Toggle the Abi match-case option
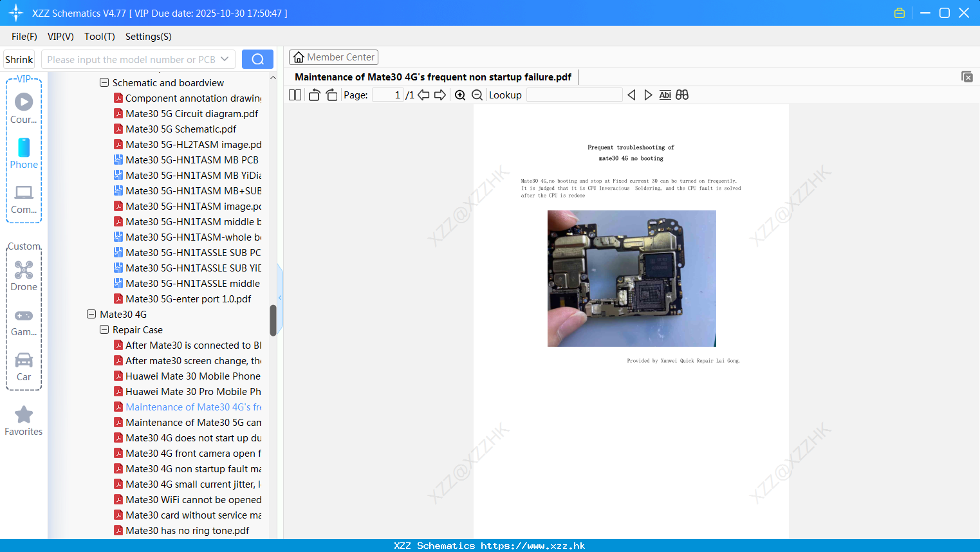Screen dimensions: 980x552 (x=665, y=95)
